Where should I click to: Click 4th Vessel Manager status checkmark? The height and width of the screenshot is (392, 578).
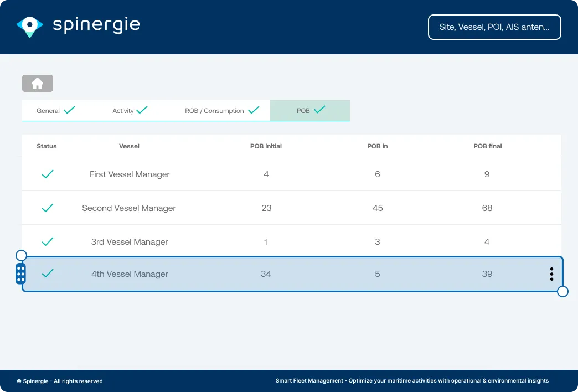tap(48, 274)
